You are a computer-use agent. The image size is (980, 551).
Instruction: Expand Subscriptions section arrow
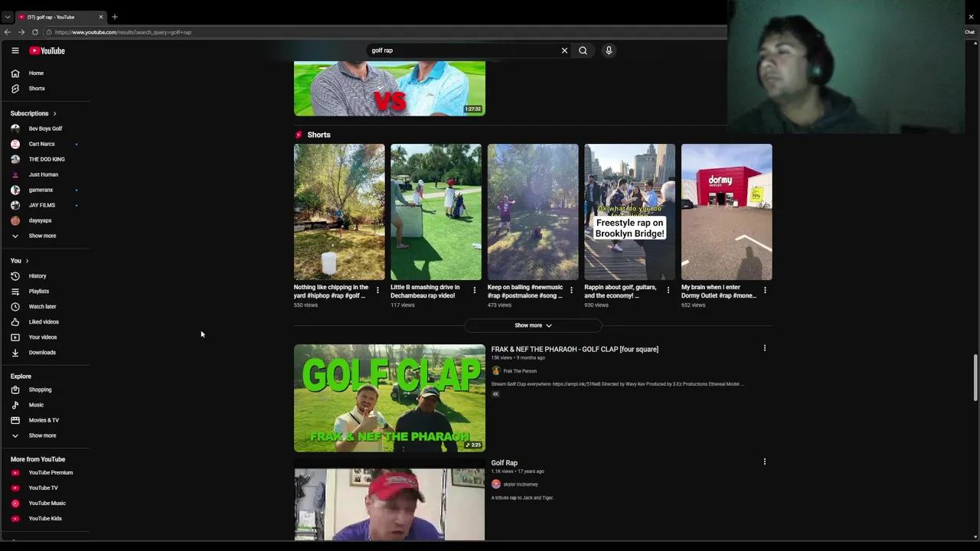(54, 113)
